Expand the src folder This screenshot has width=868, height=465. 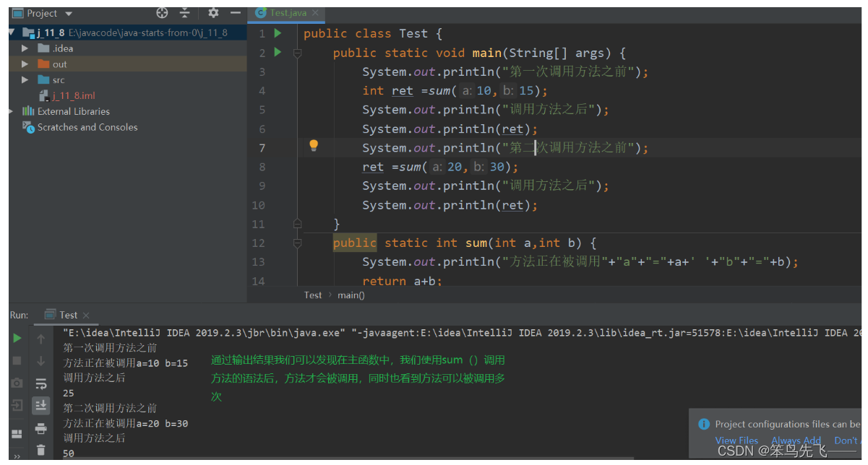click(x=25, y=80)
